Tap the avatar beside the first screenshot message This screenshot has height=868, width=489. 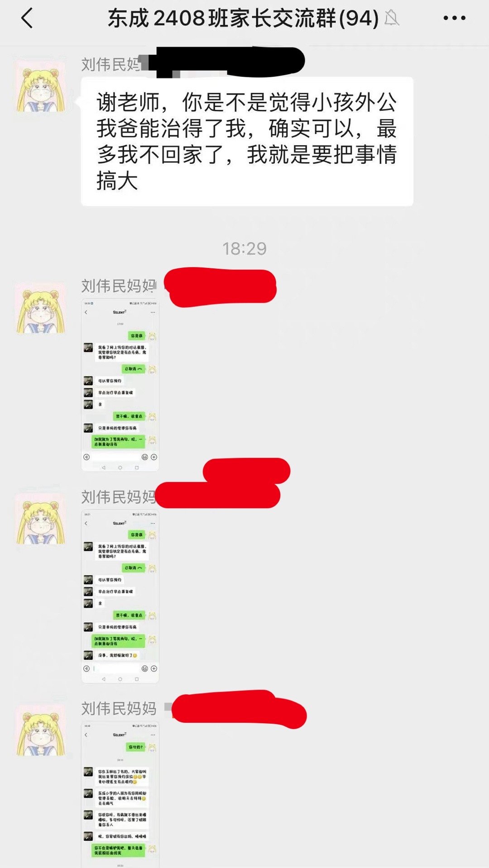pyautogui.click(x=41, y=308)
